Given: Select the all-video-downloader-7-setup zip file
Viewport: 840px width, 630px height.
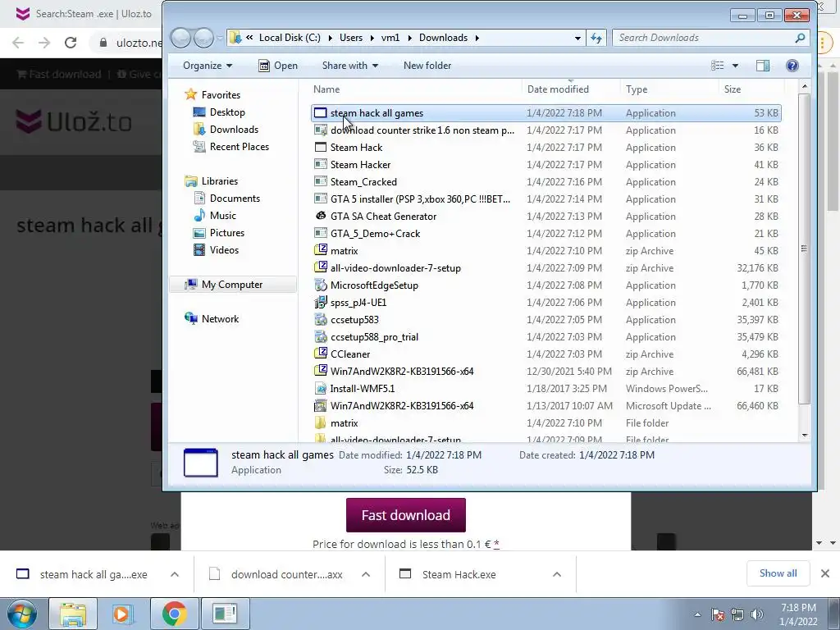Looking at the screenshot, I should [546, 268].
